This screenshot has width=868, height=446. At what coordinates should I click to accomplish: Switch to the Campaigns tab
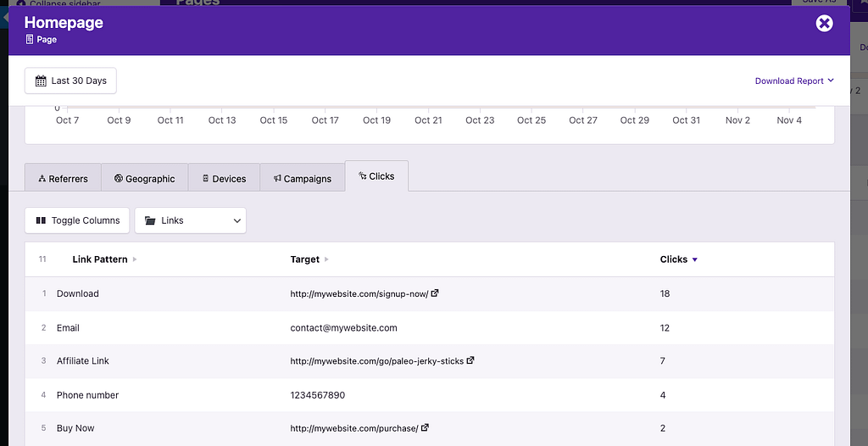(303, 178)
